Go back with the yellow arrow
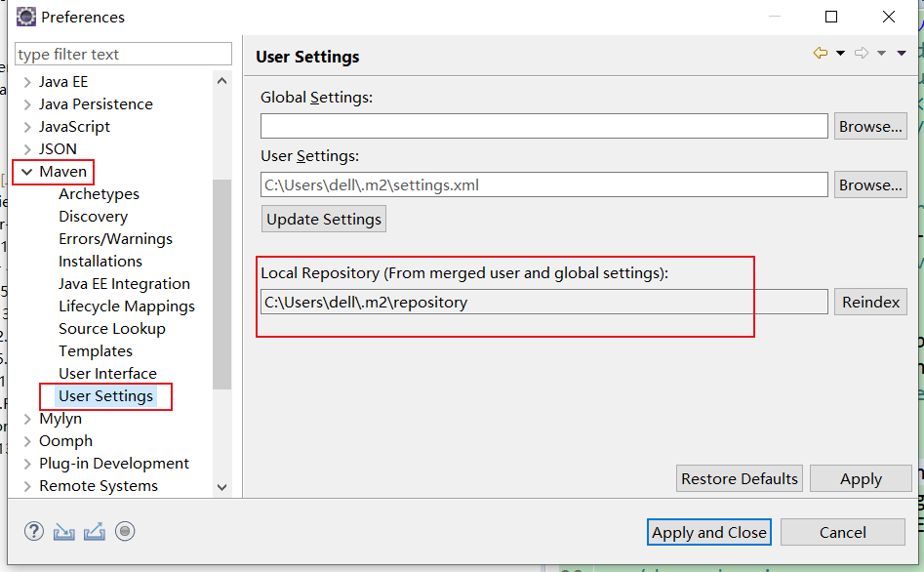This screenshot has height=572, width=924. (820, 54)
